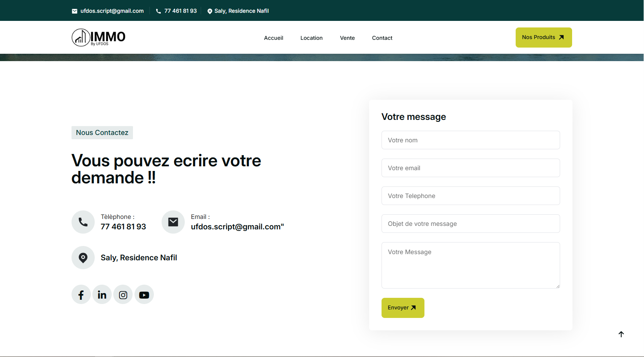
Task: Click into the Votre Telephone field
Action: [470, 196]
